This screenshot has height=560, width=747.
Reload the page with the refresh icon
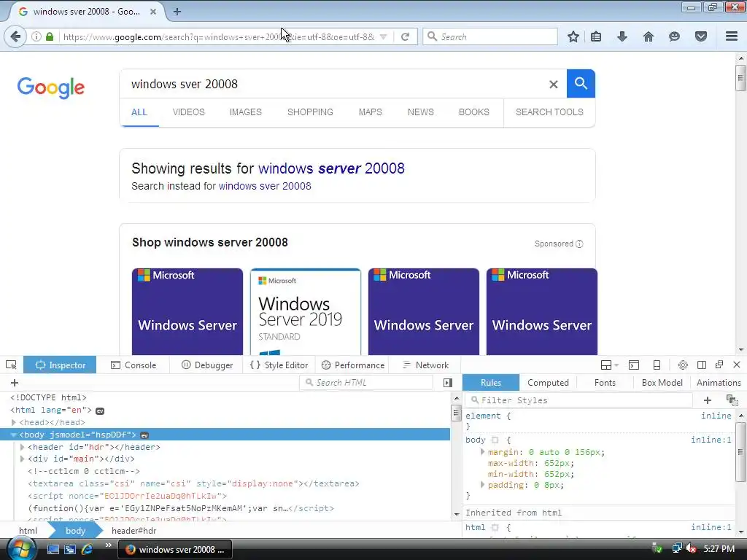click(x=405, y=36)
